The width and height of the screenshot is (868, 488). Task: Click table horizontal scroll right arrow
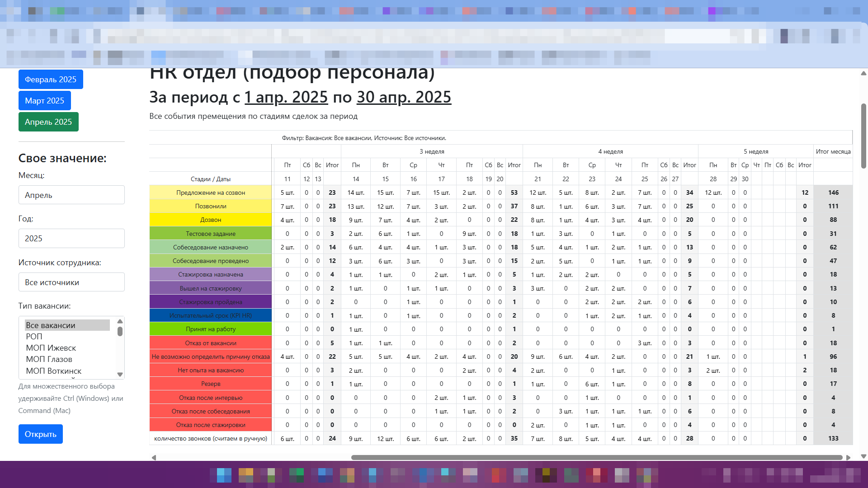848,458
